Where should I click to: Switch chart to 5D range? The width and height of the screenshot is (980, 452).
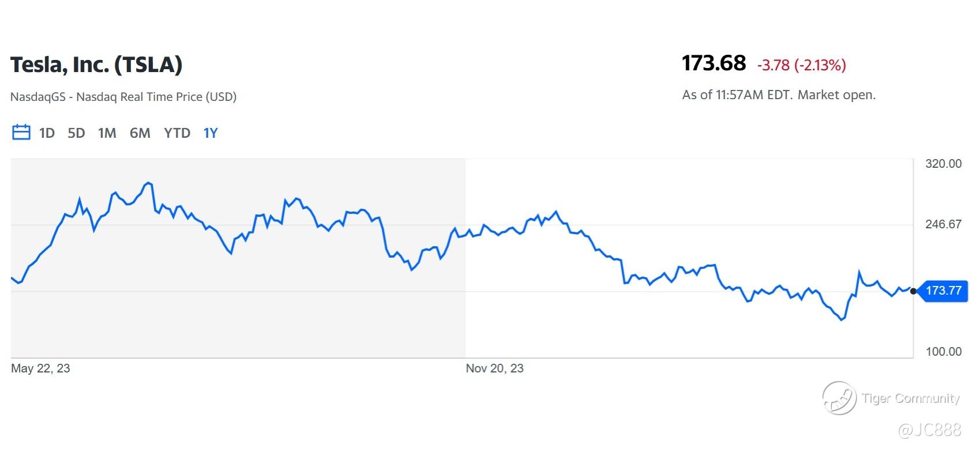(76, 133)
